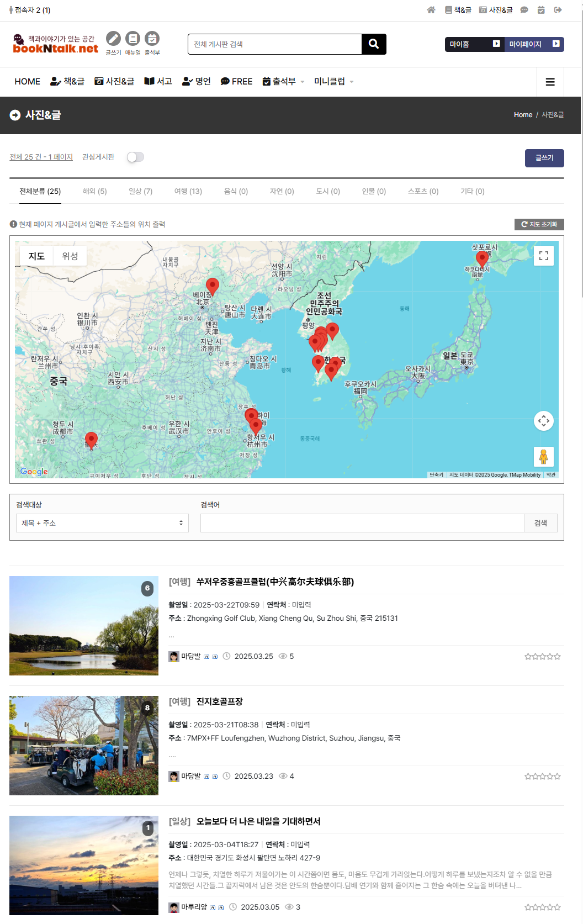Click the pencil write icon near logo
Image resolution: width=583 pixels, height=924 pixels.
coord(113,39)
